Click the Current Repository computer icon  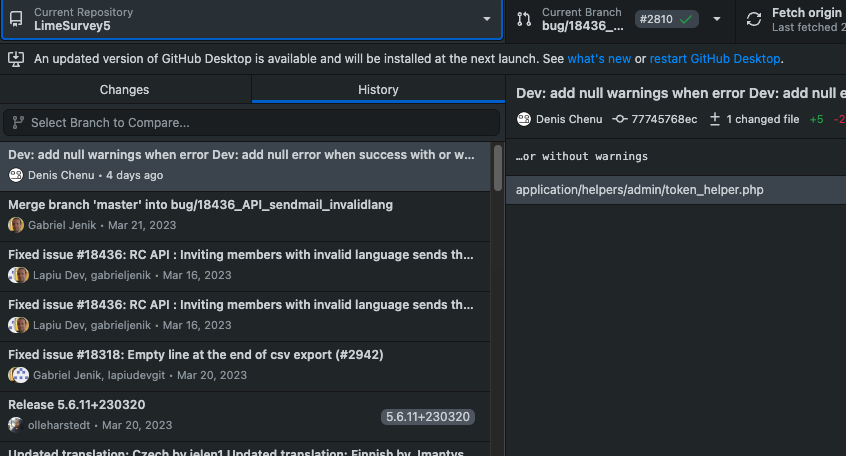pos(16,19)
